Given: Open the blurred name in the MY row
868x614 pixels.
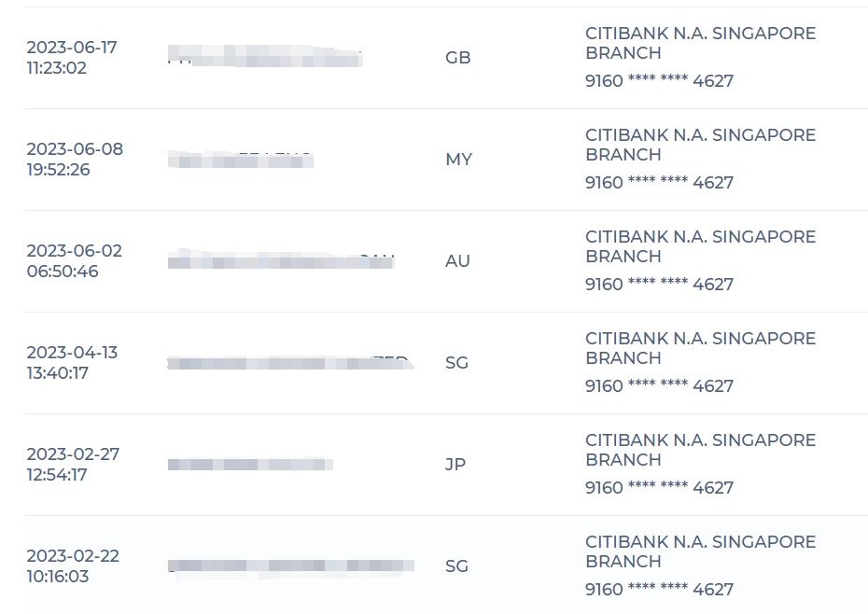Looking at the screenshot, I should (241, 160).
